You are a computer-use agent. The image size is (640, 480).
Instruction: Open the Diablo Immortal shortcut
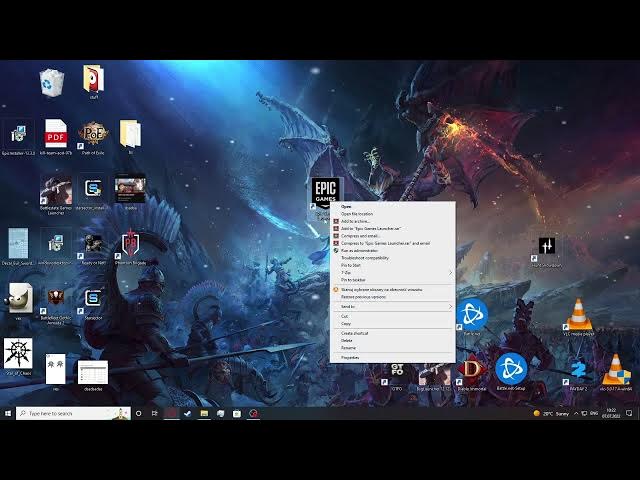(x=472, y=369)
